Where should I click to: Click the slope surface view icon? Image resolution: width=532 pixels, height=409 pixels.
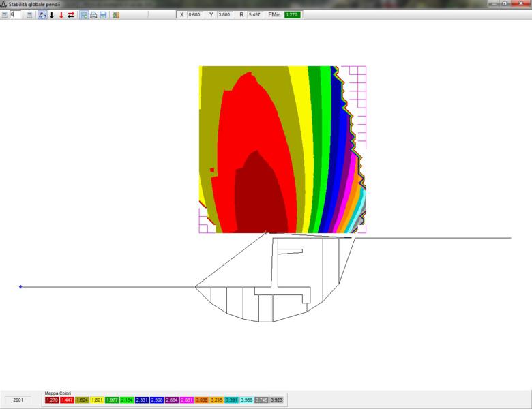tap(42, 15)
